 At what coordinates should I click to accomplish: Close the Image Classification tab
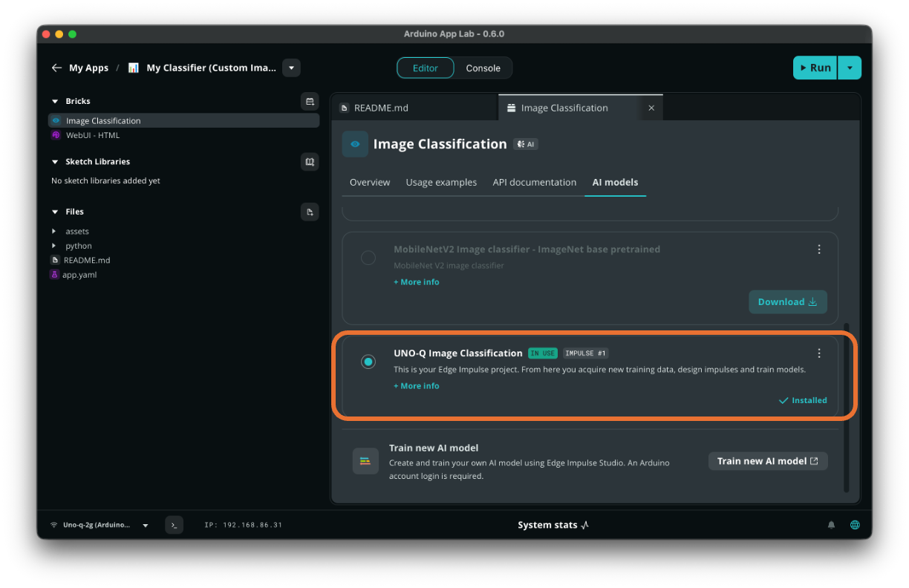(x=651, y=108)
